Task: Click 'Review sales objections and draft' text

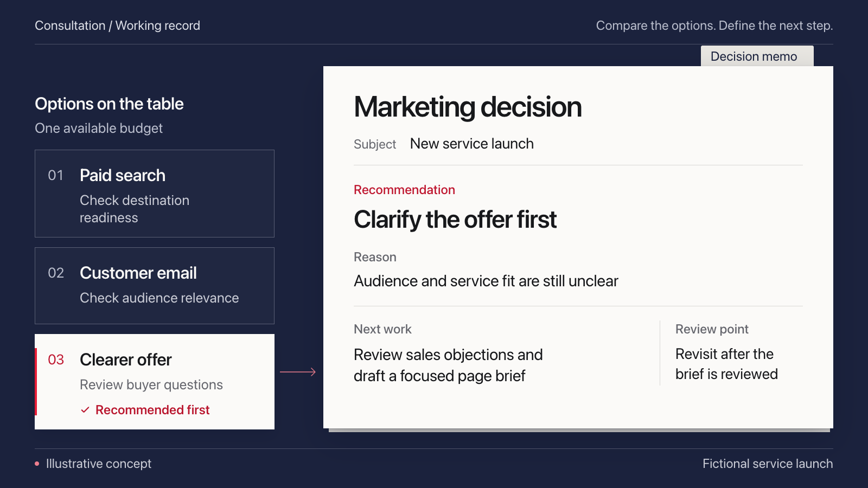Action: pyautogui.click(x=448, y=365)
